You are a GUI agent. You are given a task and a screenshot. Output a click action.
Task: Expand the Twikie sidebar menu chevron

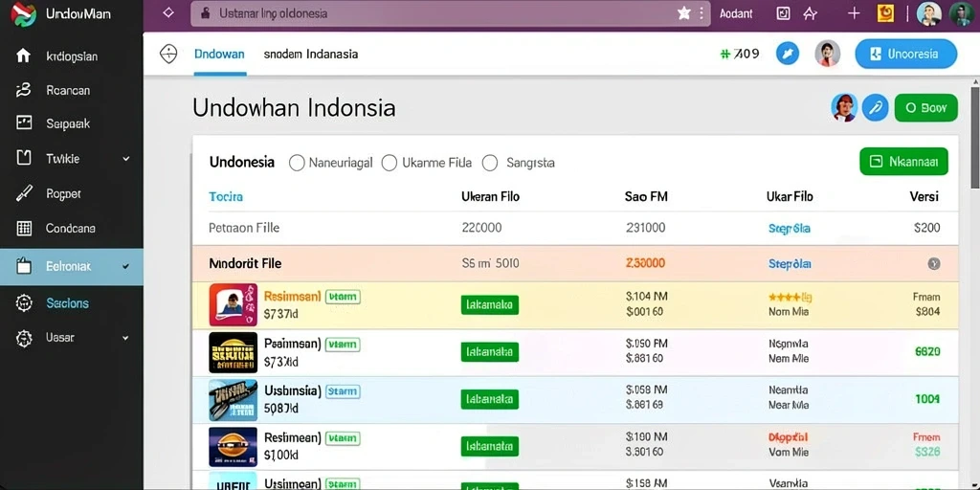(x=125, y=159)
